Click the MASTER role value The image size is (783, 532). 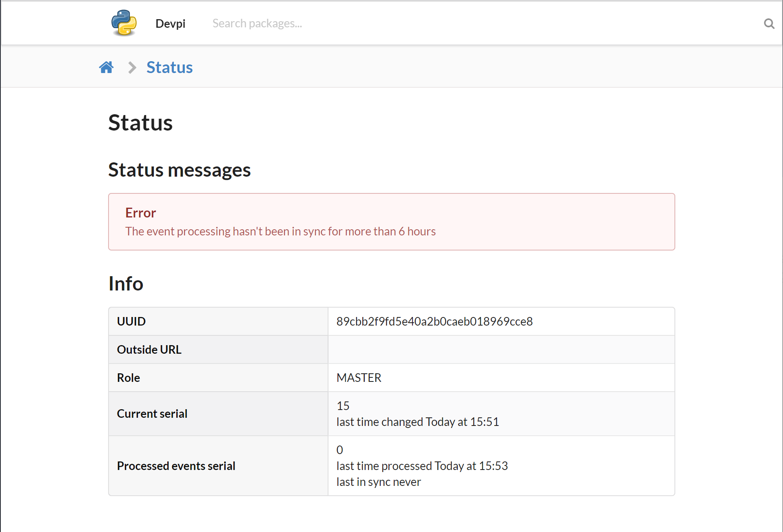(x=359, y=377)
